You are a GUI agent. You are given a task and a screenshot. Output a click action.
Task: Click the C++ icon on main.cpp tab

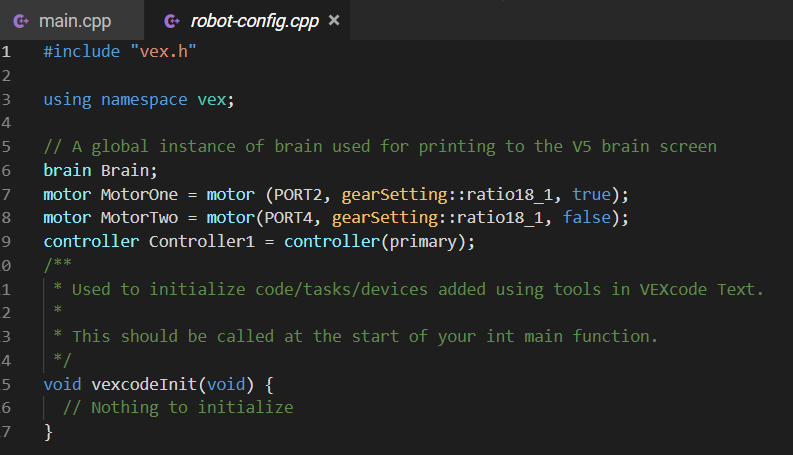point(21,21)
